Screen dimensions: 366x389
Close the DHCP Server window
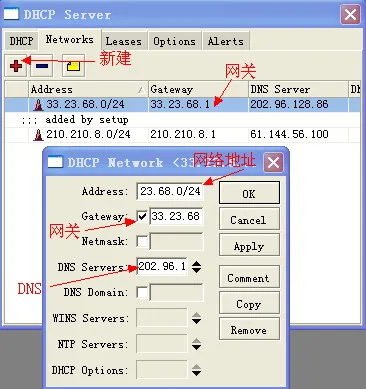click(x=350, y=14)
